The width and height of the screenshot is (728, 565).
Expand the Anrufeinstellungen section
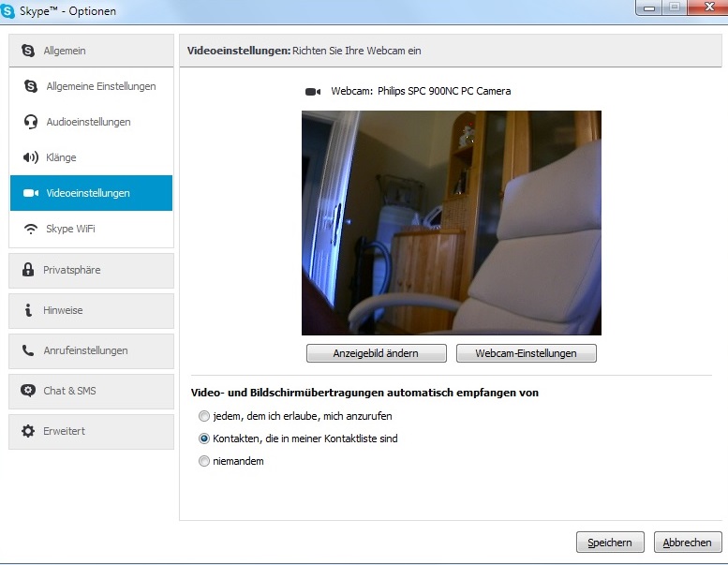coord(91,351)
